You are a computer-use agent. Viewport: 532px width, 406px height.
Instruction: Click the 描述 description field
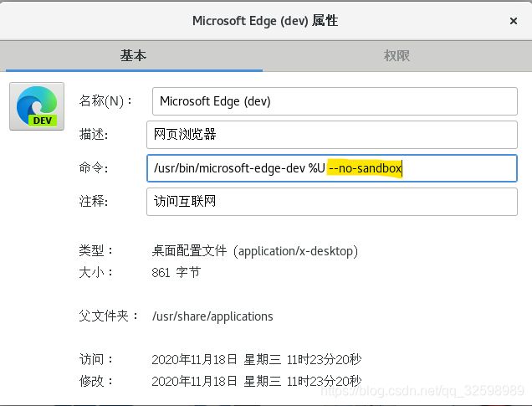(x=332, y=135)
